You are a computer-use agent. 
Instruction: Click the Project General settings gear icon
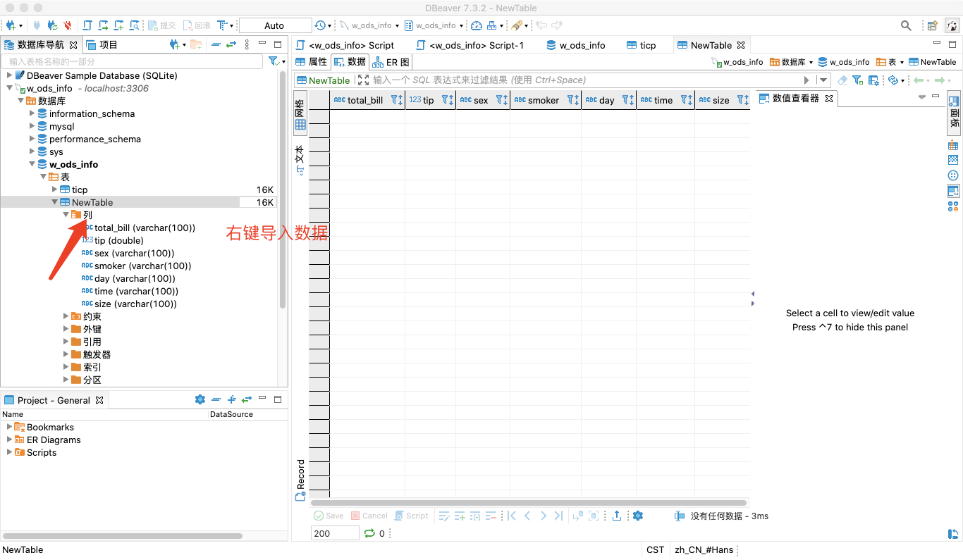coord(200,399)
